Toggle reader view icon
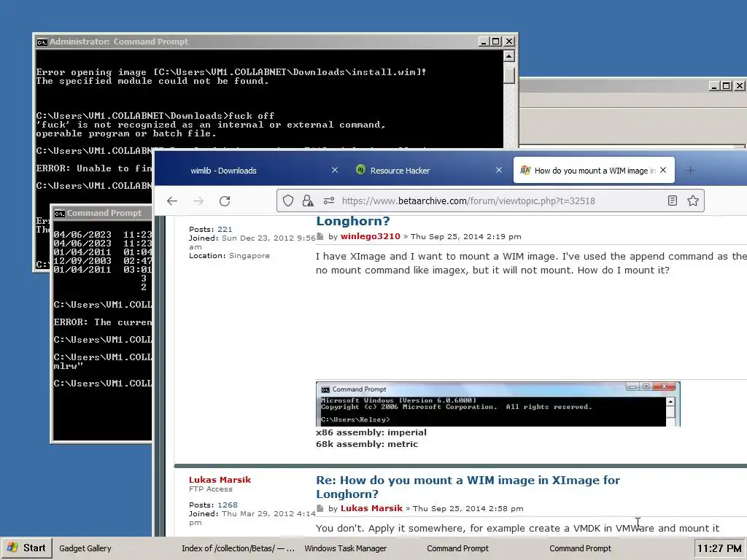The image size is (747, 560). coord(672,201)
